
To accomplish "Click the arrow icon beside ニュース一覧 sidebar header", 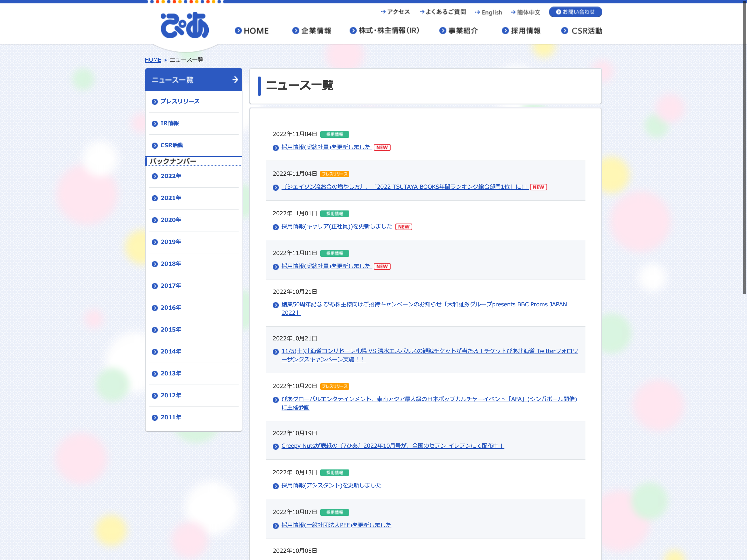I will (235, 80).
